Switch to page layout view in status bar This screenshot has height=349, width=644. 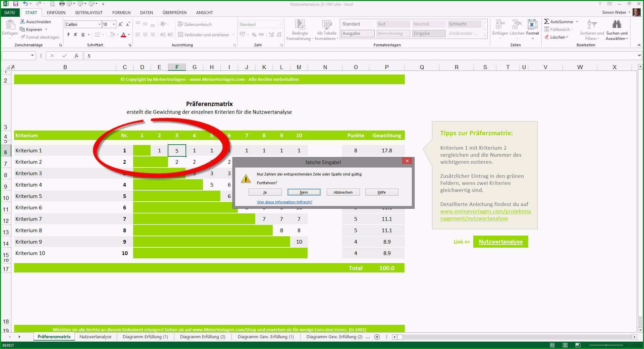pyautogui.click(x=565, y=345)
